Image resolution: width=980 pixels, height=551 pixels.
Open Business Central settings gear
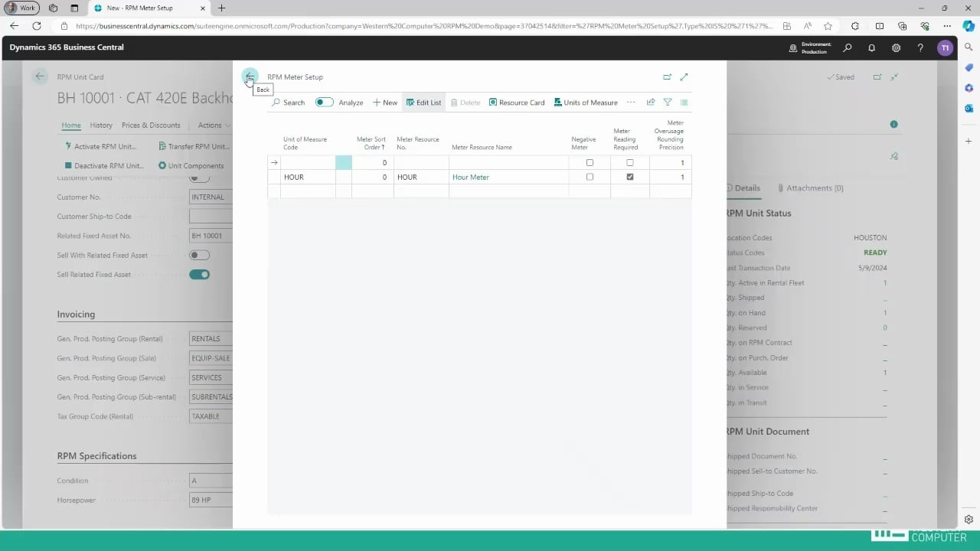coord(896,47)
